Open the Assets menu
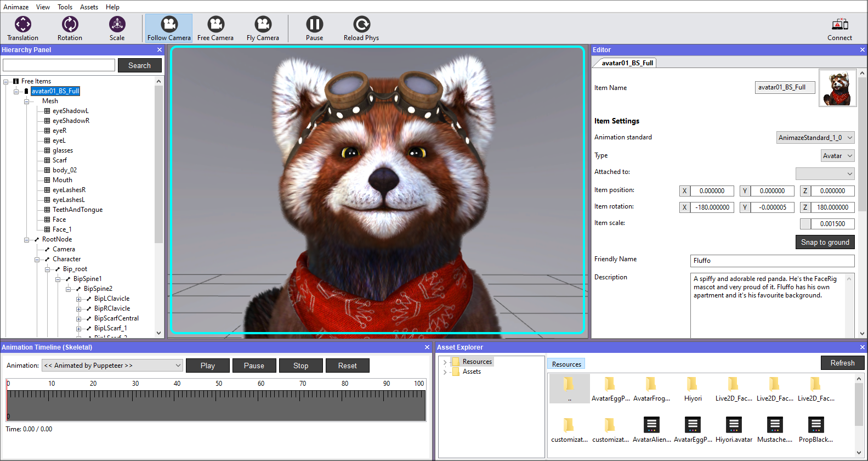868x461 pixels. (89, 7)
